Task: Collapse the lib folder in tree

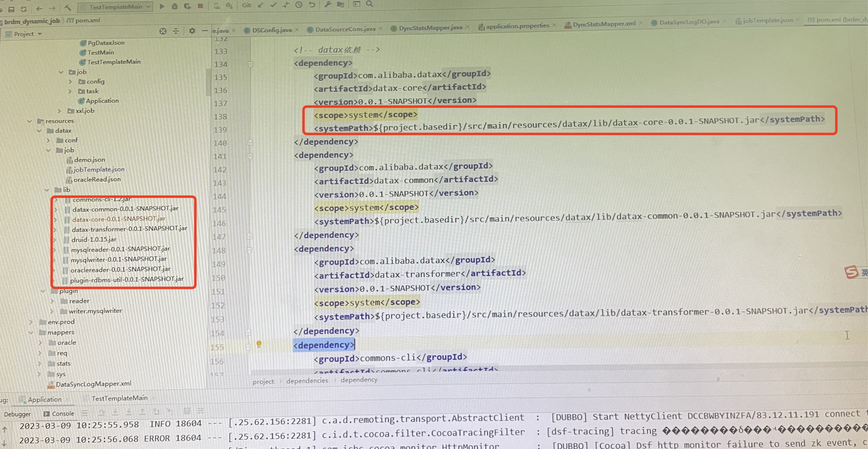Action: click(x=47, y=190)
